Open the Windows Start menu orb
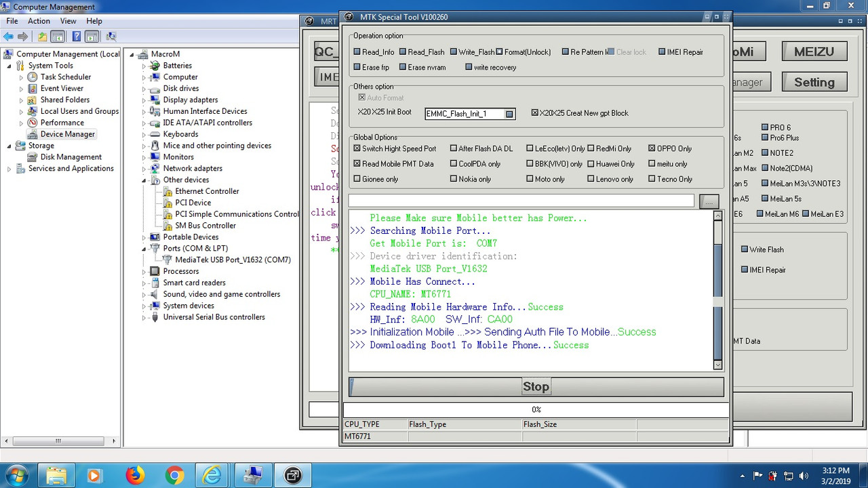The image size is (868, 488). pos(18,474)
